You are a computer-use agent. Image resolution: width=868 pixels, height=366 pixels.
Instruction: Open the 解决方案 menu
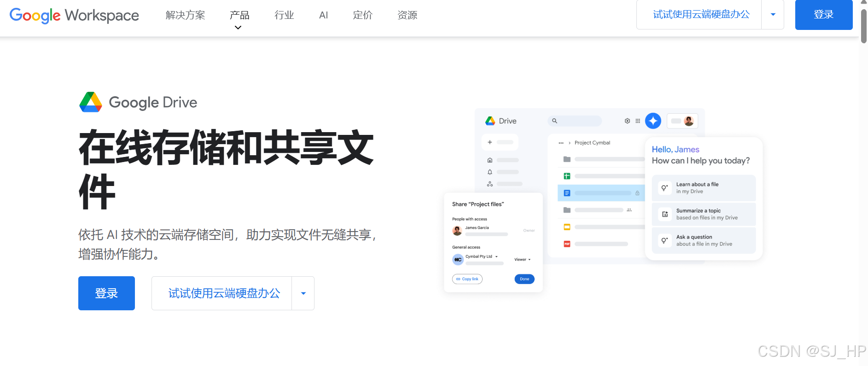click(185, 15)
